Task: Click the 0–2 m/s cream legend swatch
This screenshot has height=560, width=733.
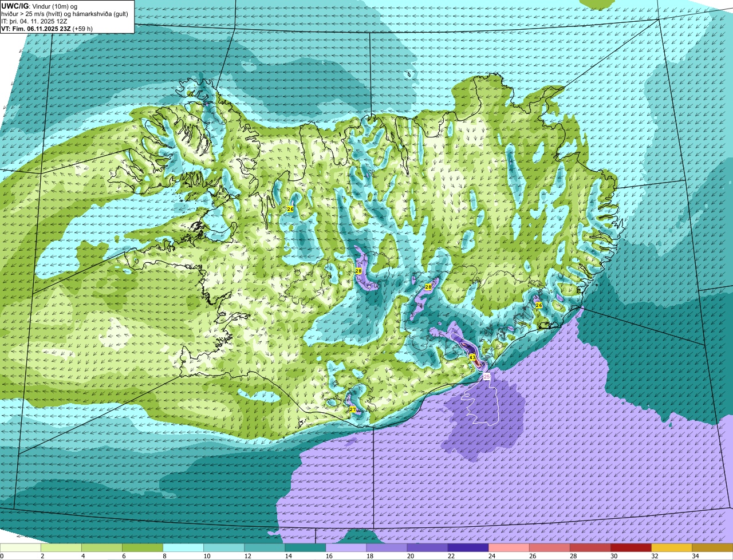Action: pos(21,548)
